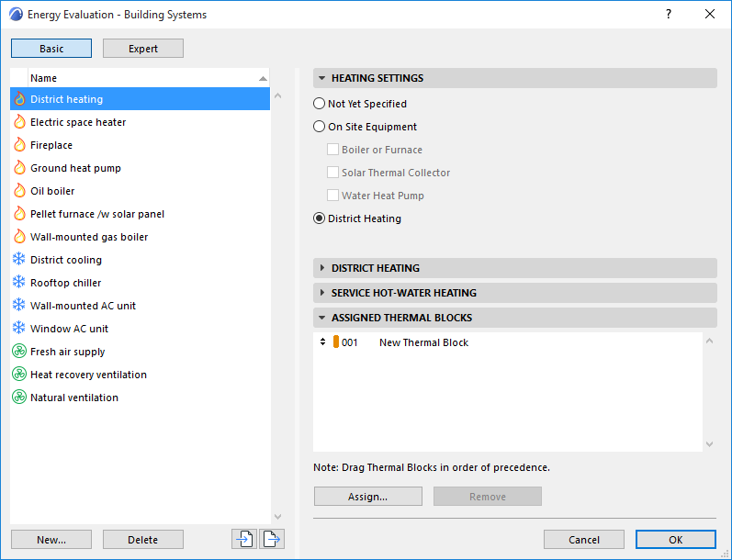Click the snowflake icon beside District cooling
Viewport: 732px width, 560px height.
[x=18, y=259]
